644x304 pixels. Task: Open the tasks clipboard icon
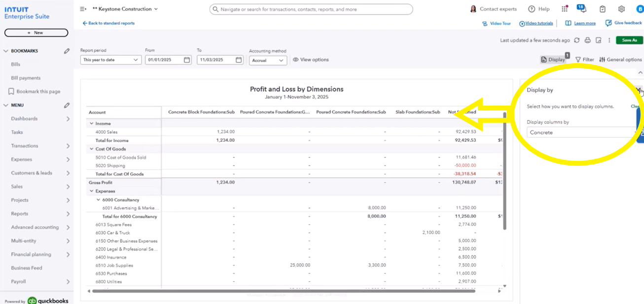603,9
